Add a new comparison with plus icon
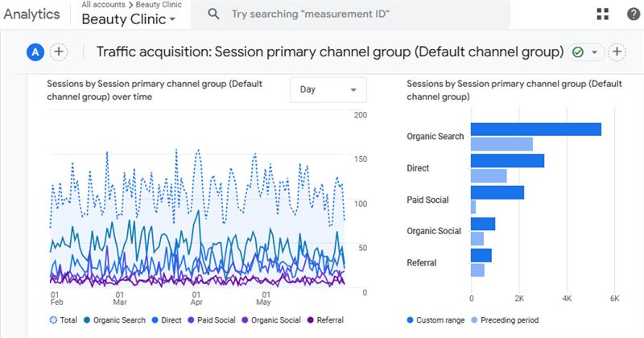The height and width of the screenshot is (338, 644). click(58, 52)
